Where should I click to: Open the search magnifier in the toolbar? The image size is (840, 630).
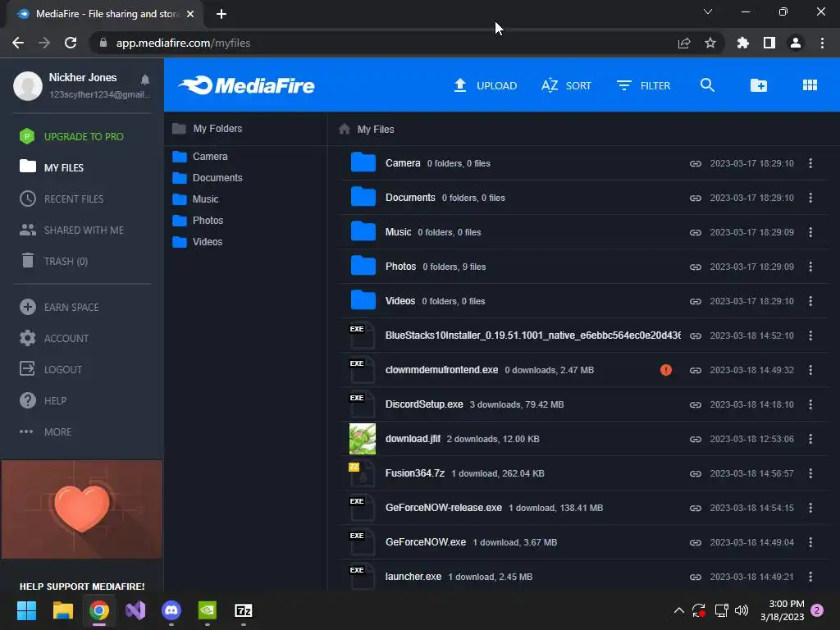tap(707, 85)
